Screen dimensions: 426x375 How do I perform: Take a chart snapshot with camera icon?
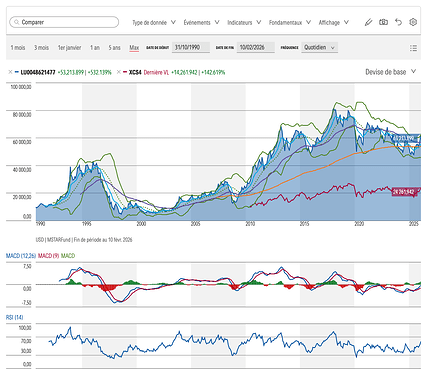click(x=383, y=22)
